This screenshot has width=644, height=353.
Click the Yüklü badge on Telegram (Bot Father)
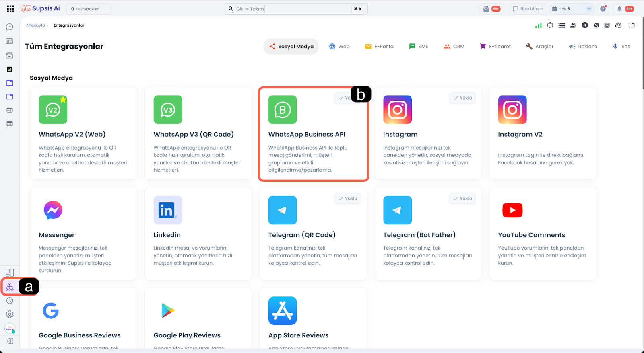point(462,199)
